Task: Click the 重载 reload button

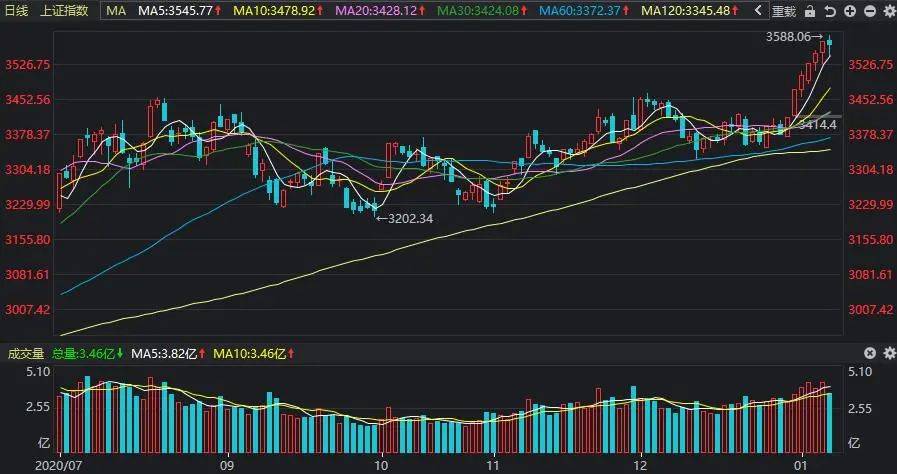Action: coord(785,12)
